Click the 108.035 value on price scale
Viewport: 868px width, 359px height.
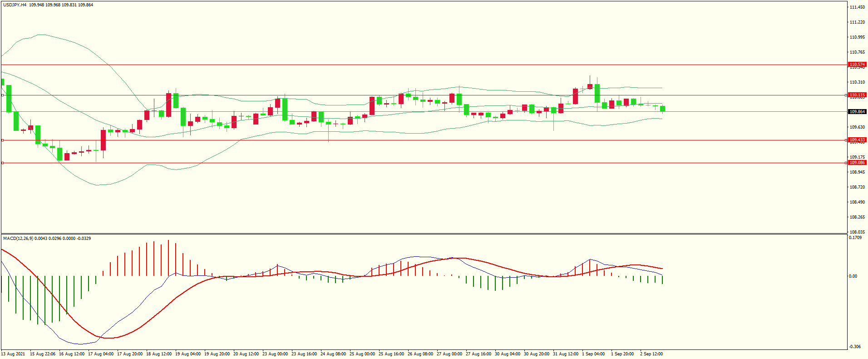857,232
